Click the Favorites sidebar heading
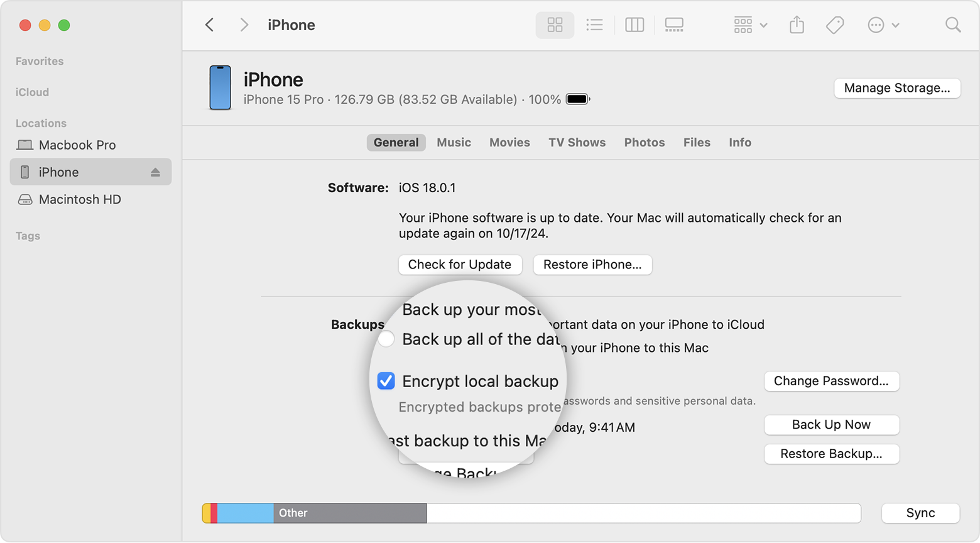Viewport: 980px width, 543px height. [x=40, y=62]
